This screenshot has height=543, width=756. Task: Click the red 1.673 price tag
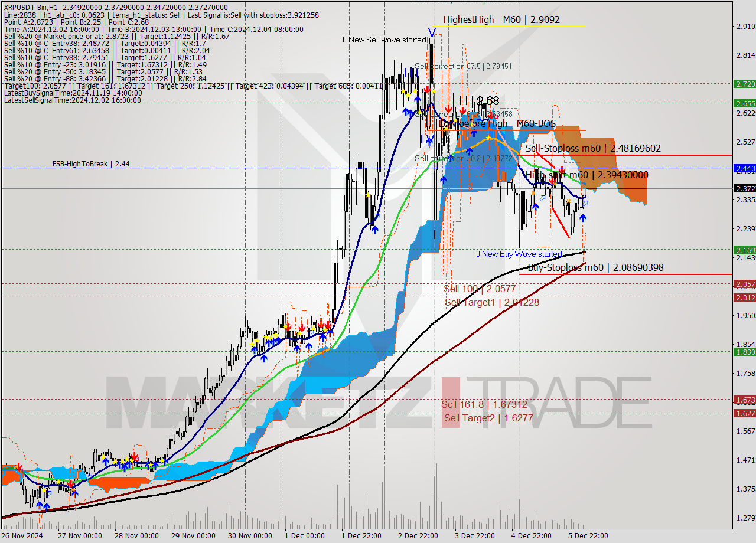pos(744,400)
